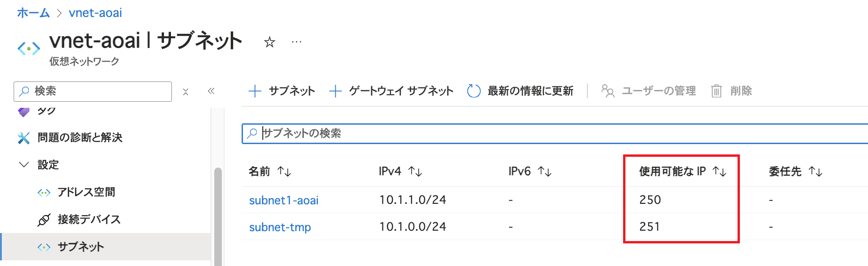Image resolution: width=868 pixels, height=266 pixels.
Task: Click the plus icon to add サブネット
Action: [255, 91]
